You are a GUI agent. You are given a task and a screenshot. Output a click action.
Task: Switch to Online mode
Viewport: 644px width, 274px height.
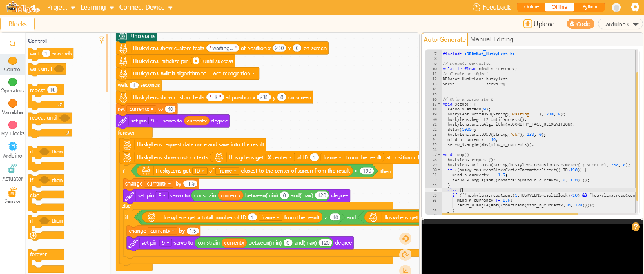coord(531,7)
